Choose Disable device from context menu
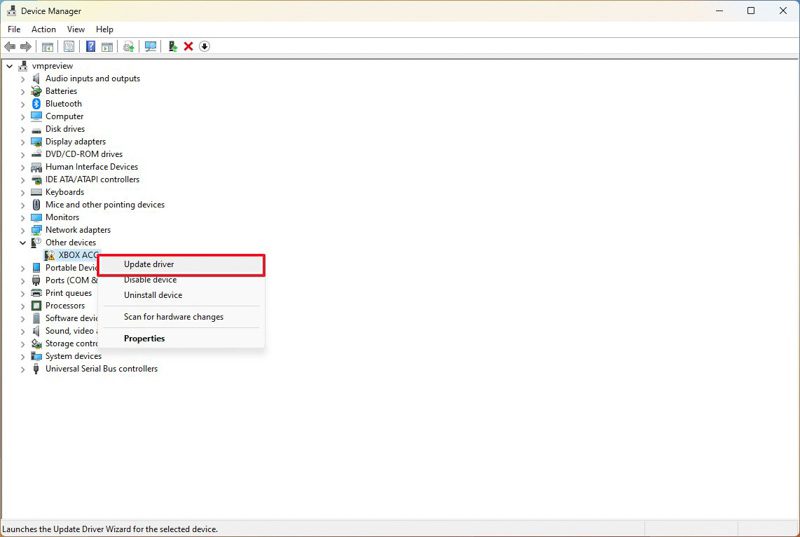The width and height of the screenshot is (800, 537). point(181,280)
